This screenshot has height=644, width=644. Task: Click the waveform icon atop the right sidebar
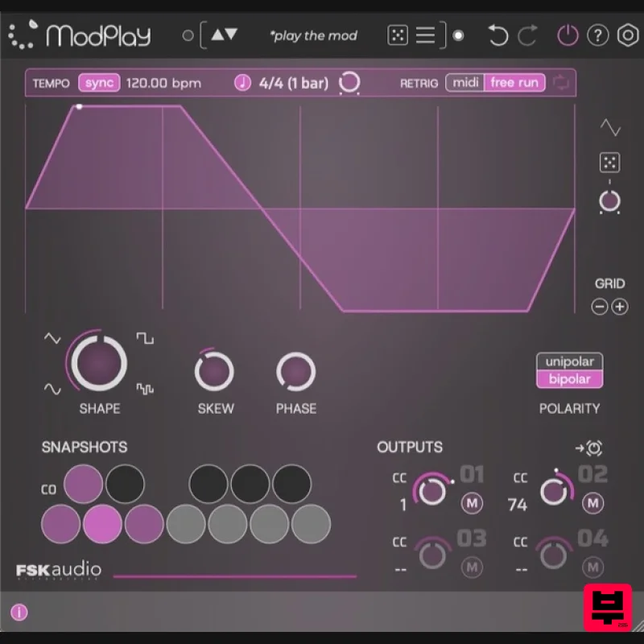click(609, 127)
